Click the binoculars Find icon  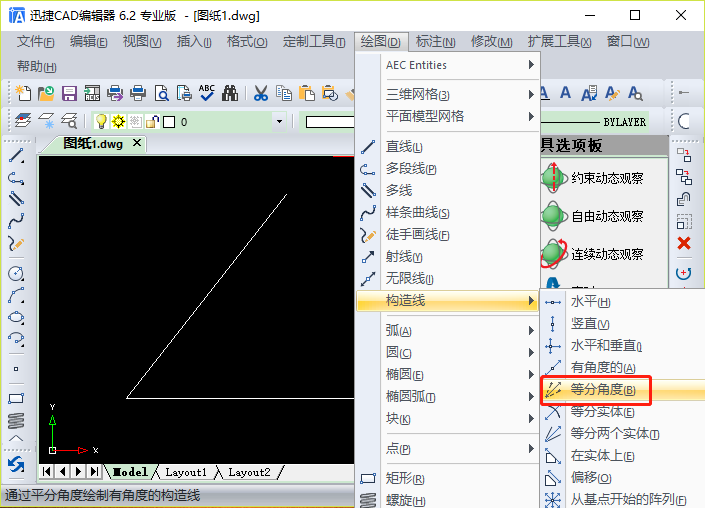click(x=230, y=93)
